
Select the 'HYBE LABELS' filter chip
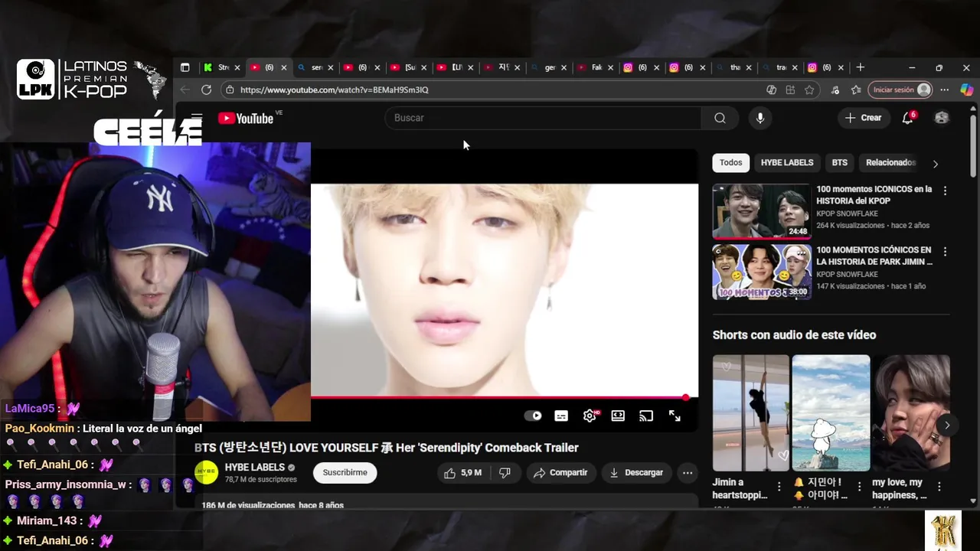click(787, 162)
